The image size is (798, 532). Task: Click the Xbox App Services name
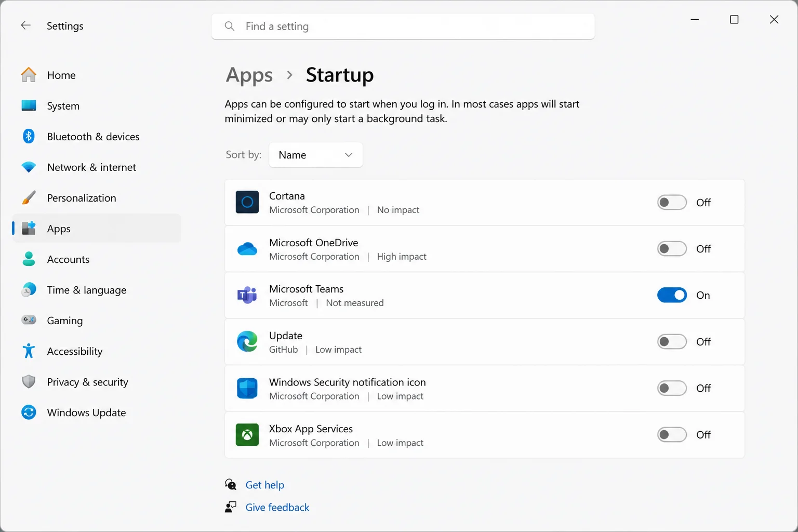(311, 429)
